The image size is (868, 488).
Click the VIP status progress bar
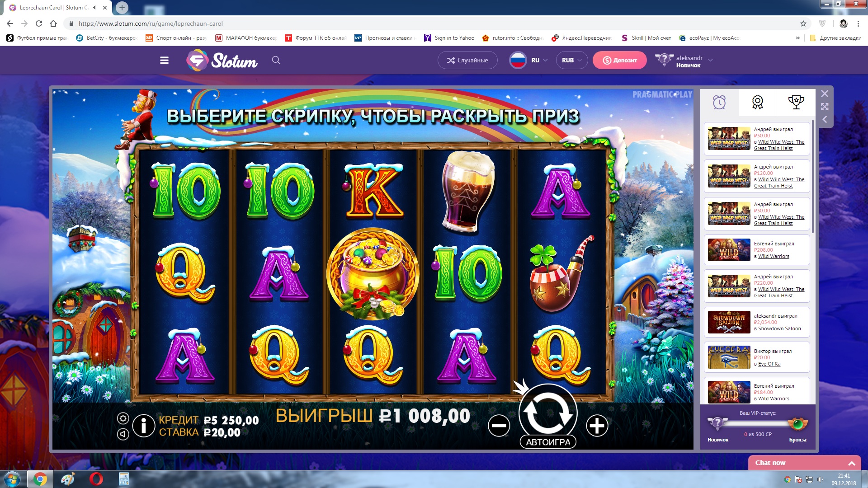click(757, 423)
